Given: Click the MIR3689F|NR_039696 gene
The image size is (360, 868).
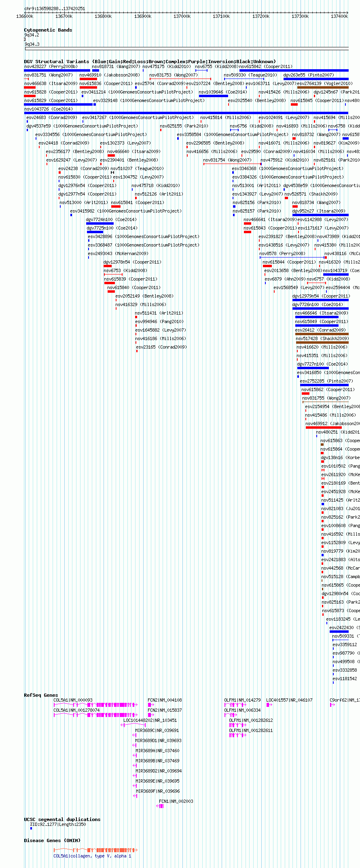Looking at the screenshot, I should click(158, 791).
